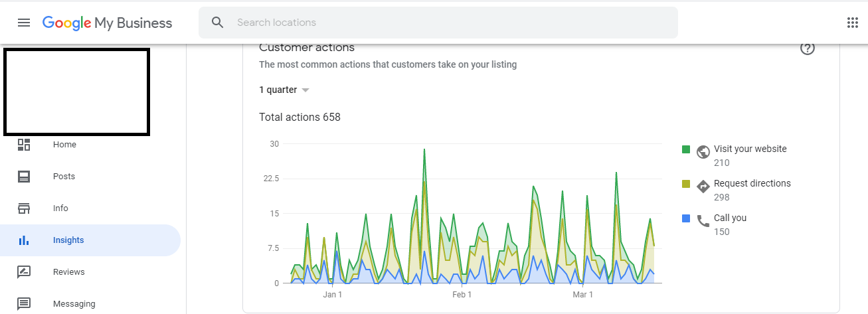Click the 22.5 y-axis label
The height and width of the screenshot is (314, 868).
[x=270, y=179]
